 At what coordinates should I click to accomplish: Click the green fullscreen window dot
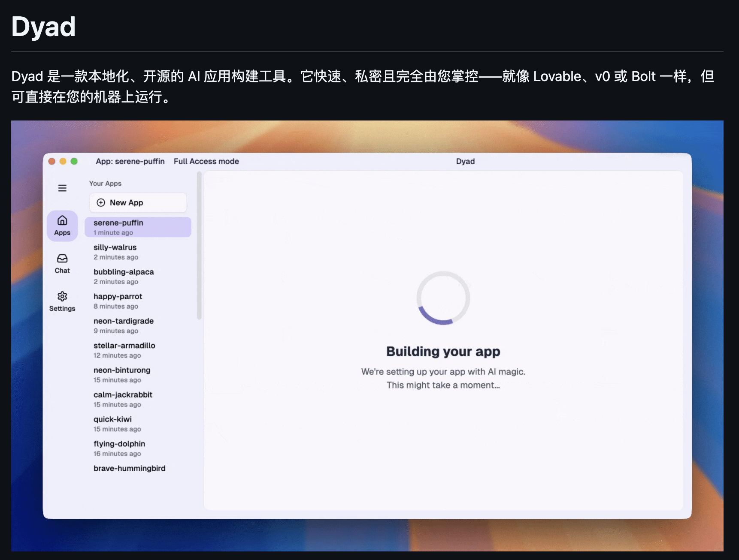74,161
